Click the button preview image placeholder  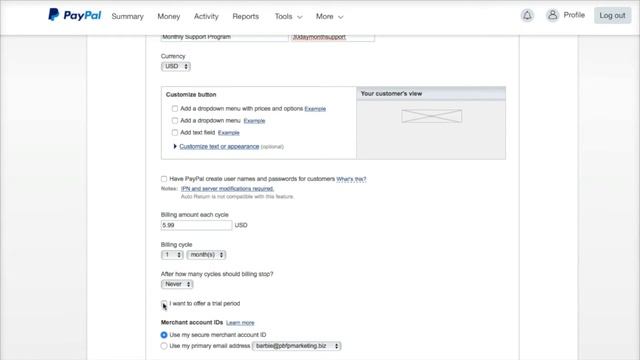click(431, 116)
